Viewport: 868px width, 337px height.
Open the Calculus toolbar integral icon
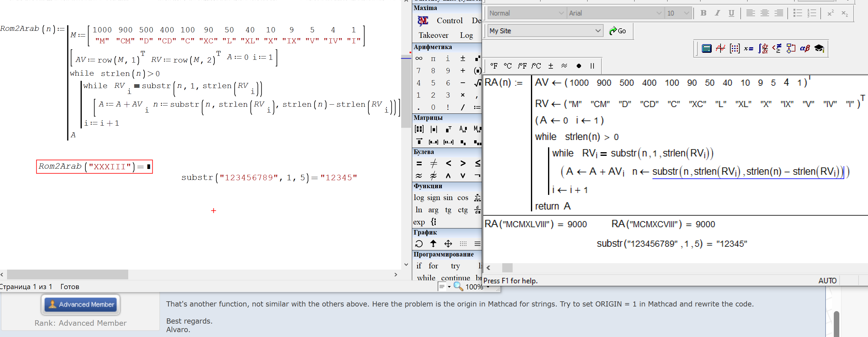[x=763, y=48]
